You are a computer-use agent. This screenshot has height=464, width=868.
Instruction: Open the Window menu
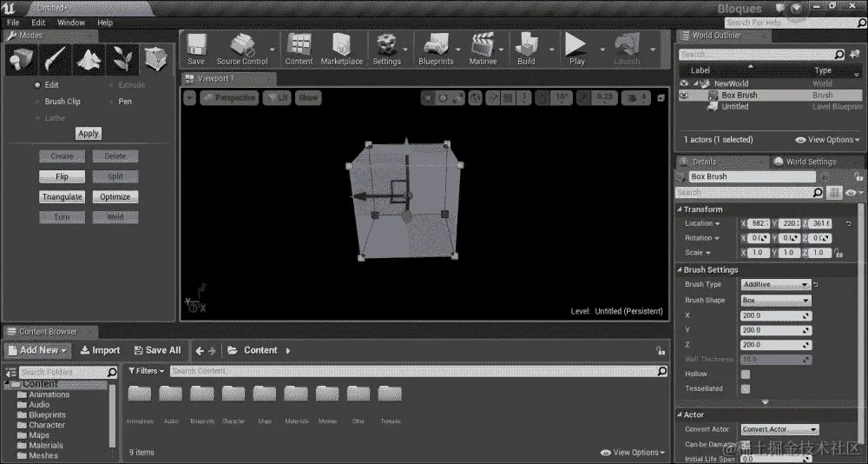click(71, 23)
